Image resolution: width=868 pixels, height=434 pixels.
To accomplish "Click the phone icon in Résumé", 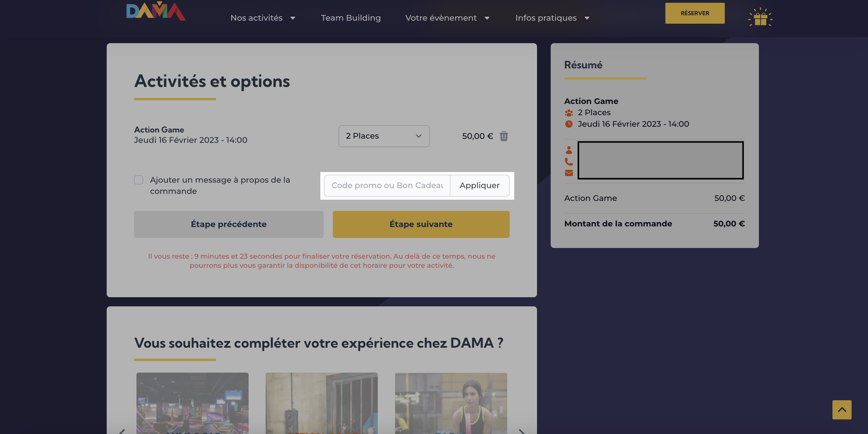I will pyautogui.click(x=569, y=162).
